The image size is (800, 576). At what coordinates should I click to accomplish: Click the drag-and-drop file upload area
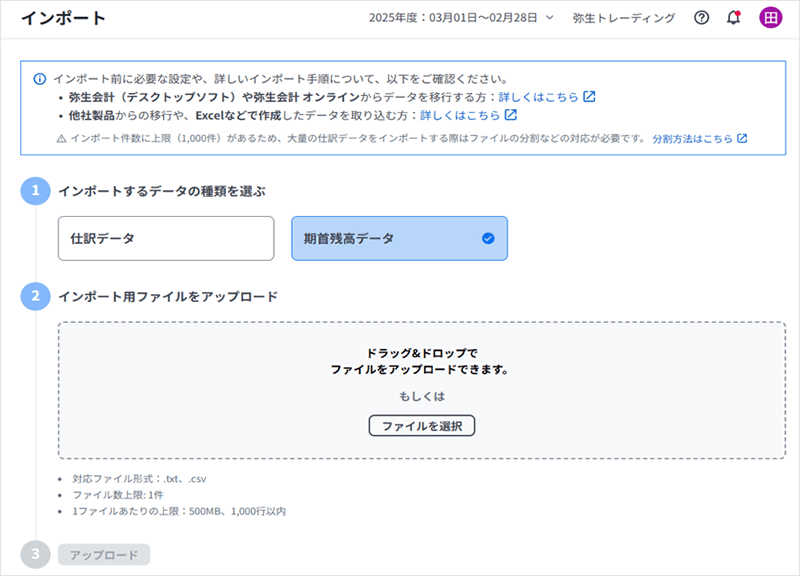422,390
